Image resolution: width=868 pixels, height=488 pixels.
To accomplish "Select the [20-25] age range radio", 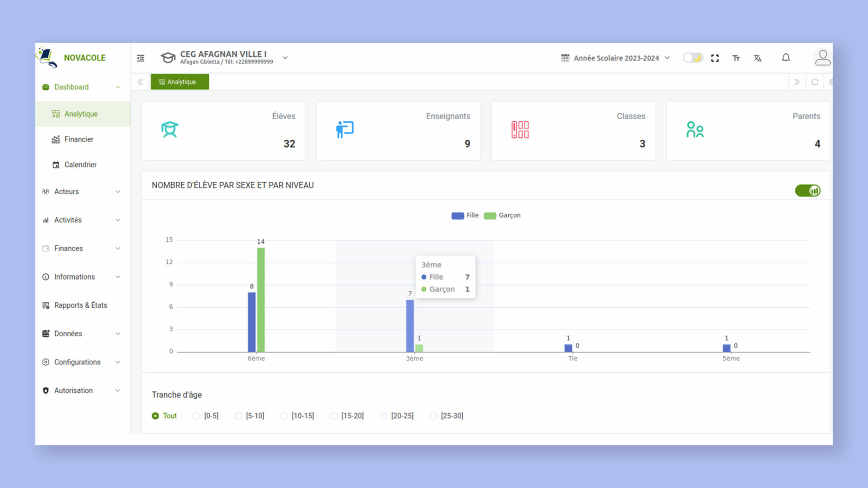I will [384, 416].
